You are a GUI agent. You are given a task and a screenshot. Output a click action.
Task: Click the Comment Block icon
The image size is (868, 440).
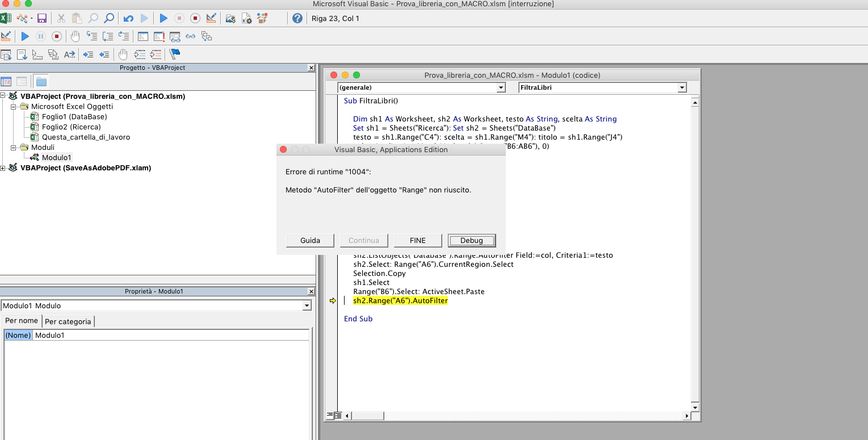point(140,55)
